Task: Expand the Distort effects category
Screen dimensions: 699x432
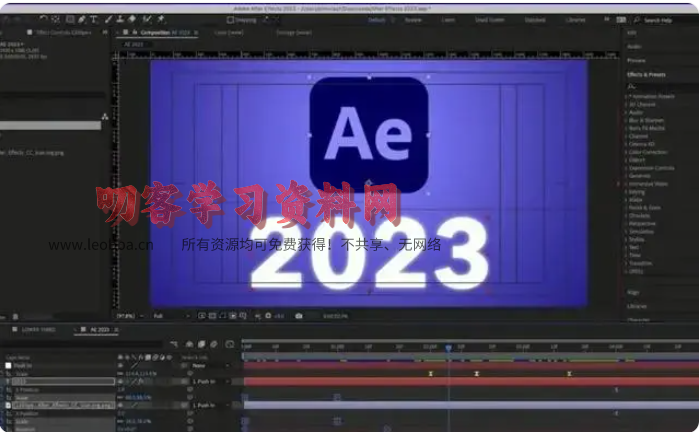Action: coord(626,160)
